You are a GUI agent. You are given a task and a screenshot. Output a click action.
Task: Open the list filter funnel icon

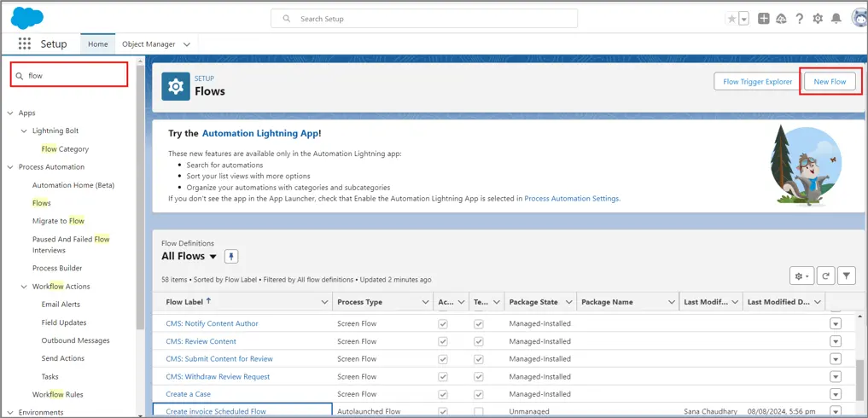(846, 276)
